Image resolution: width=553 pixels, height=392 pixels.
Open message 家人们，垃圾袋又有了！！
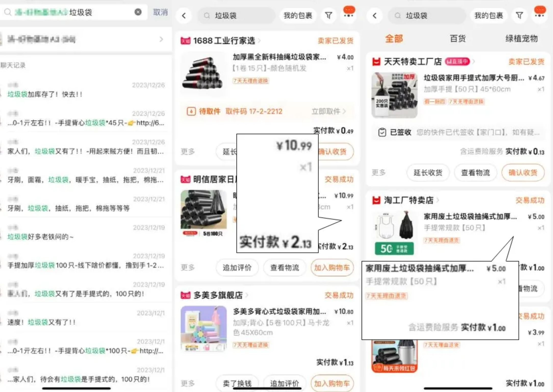(x=85, y=147)
